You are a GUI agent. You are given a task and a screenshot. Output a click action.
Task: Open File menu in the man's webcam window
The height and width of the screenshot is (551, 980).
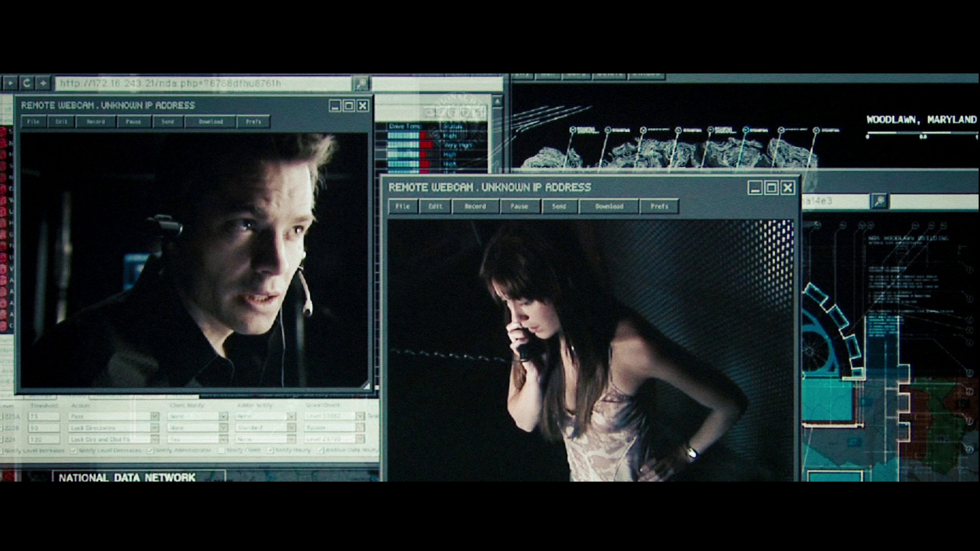[34, 122]
